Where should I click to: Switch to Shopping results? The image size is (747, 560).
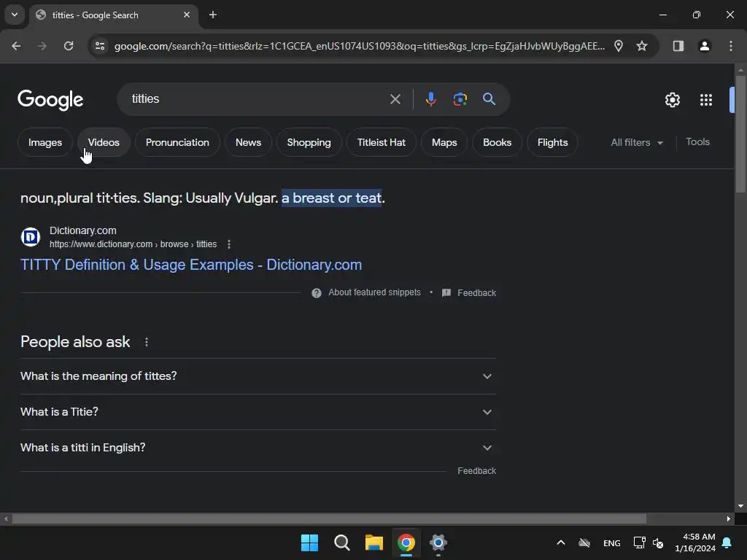309,142
